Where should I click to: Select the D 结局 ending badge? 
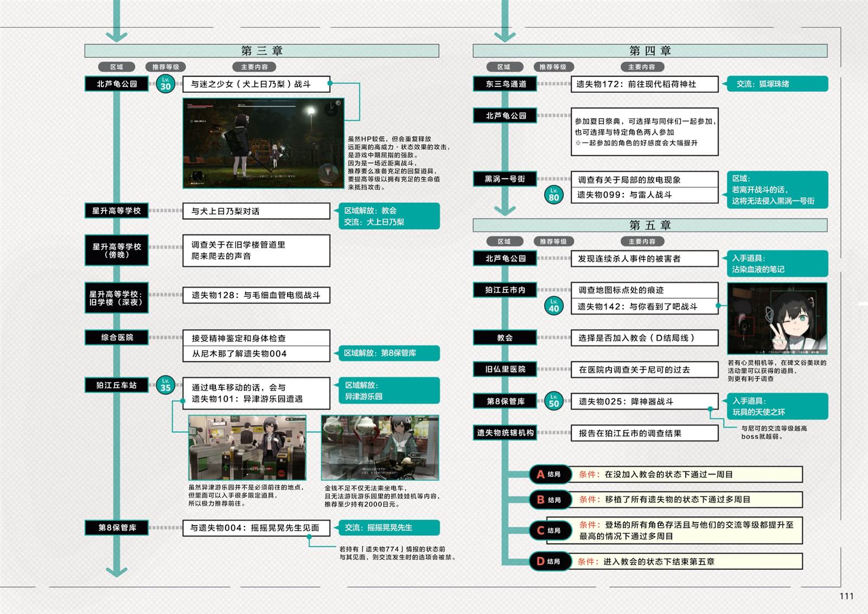[x=548, y=561]
